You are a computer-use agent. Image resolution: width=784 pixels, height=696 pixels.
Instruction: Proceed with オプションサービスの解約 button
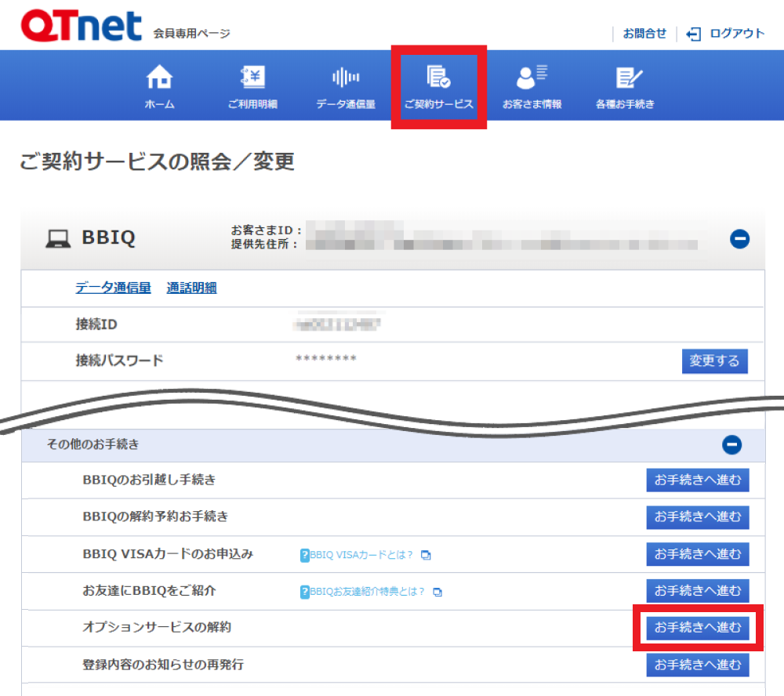[697, 628]
